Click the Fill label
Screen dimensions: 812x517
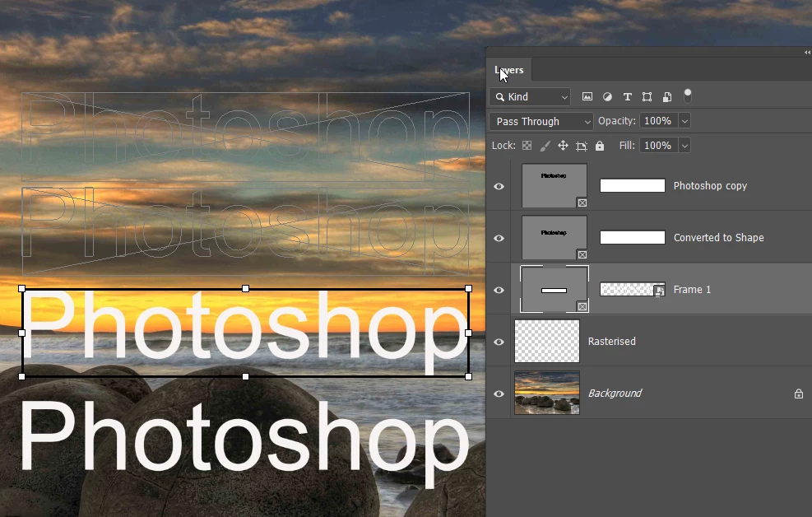point(627,146)
